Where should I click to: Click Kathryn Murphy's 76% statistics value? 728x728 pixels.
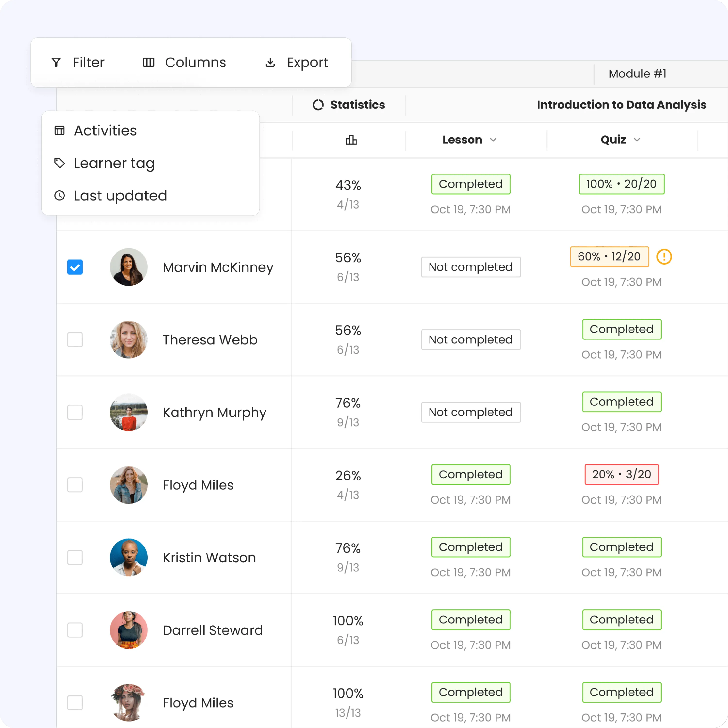(348, 403)
